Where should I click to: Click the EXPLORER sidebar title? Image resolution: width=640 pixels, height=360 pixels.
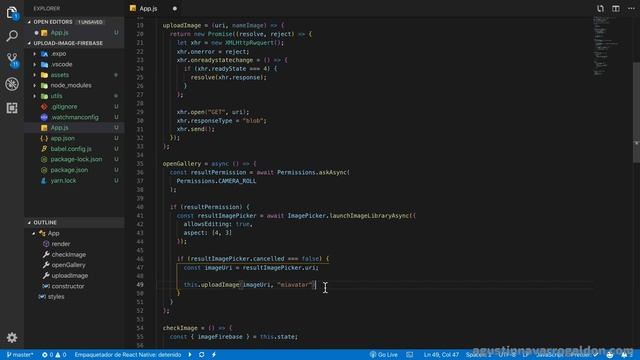47,8
